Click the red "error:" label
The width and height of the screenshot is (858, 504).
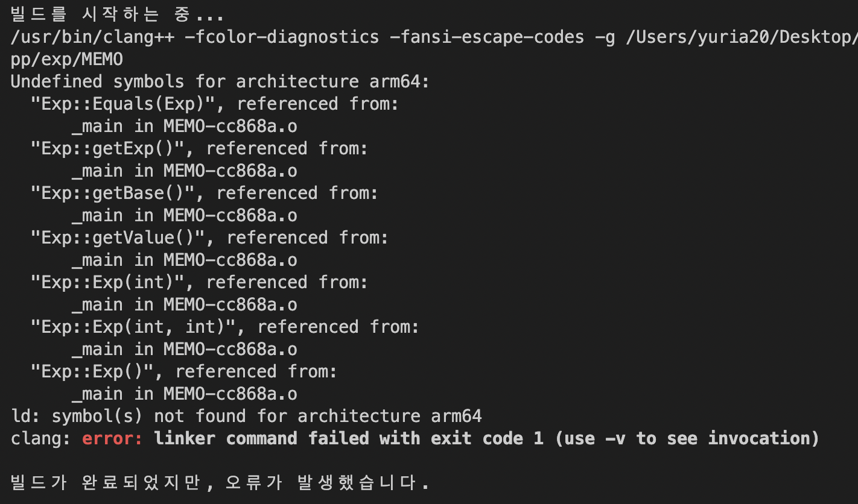tap(113, 438)
